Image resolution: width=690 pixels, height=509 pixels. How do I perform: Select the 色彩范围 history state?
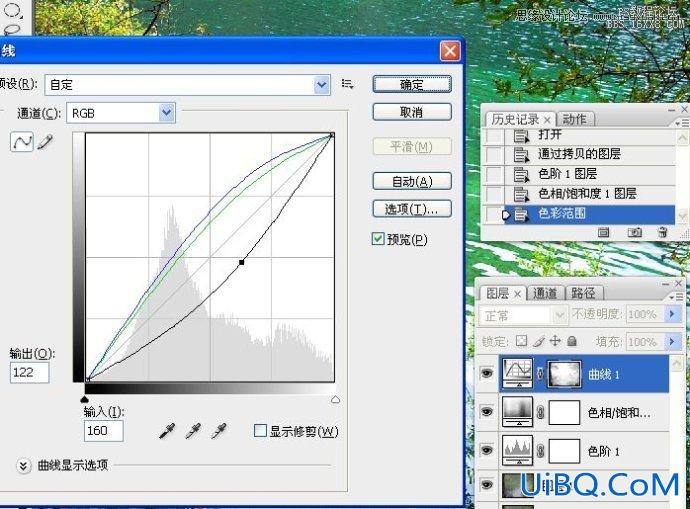pyautogui.click(x=589, y=214)
